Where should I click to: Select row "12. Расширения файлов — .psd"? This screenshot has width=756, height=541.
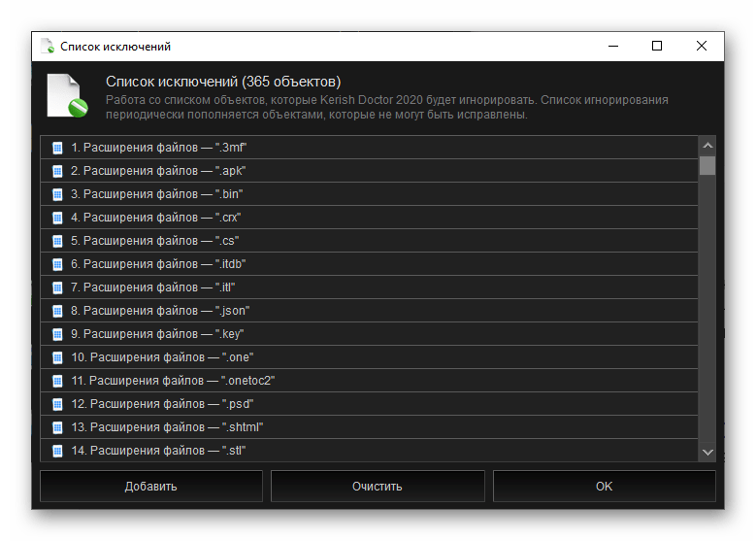pos(370,404)
